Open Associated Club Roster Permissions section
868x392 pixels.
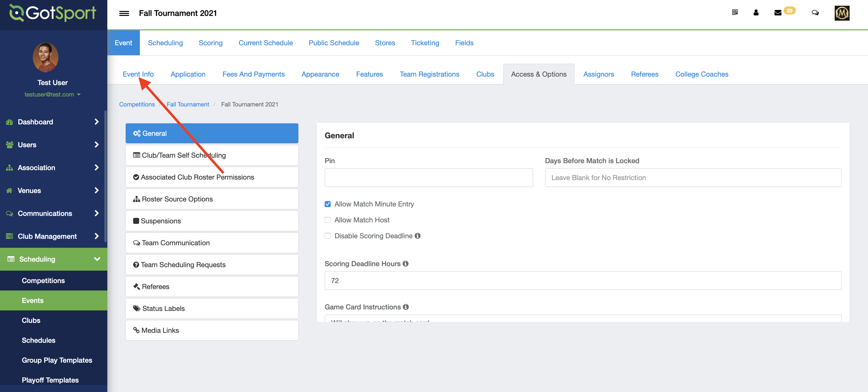tap(212, 177)
